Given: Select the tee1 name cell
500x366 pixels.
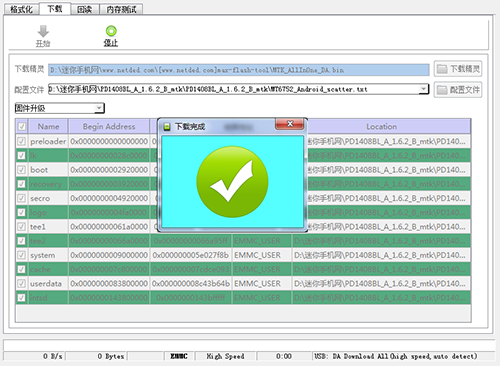Looking at the screenshot, I should [x=48, y=227].
